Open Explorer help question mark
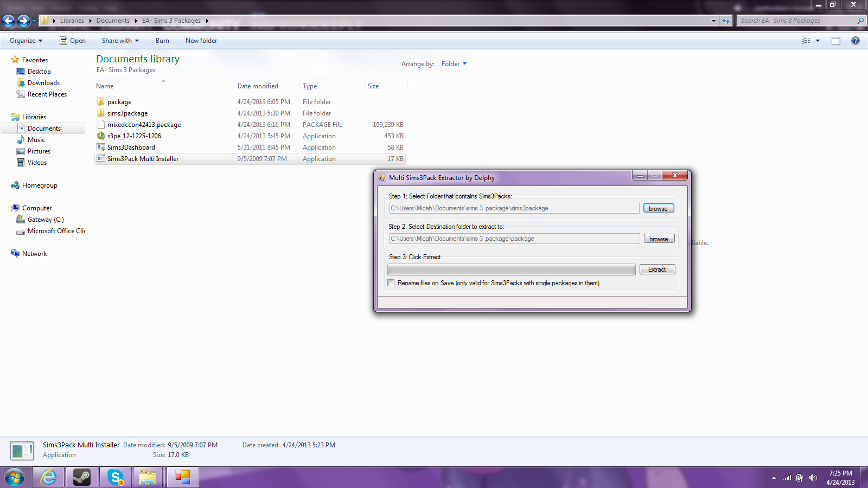This screenshot has height=488, width=868. point(856,41)
